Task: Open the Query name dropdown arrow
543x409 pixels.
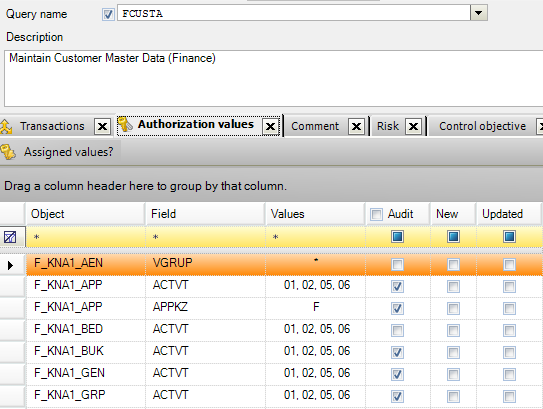Action: (x=479, y=13)
